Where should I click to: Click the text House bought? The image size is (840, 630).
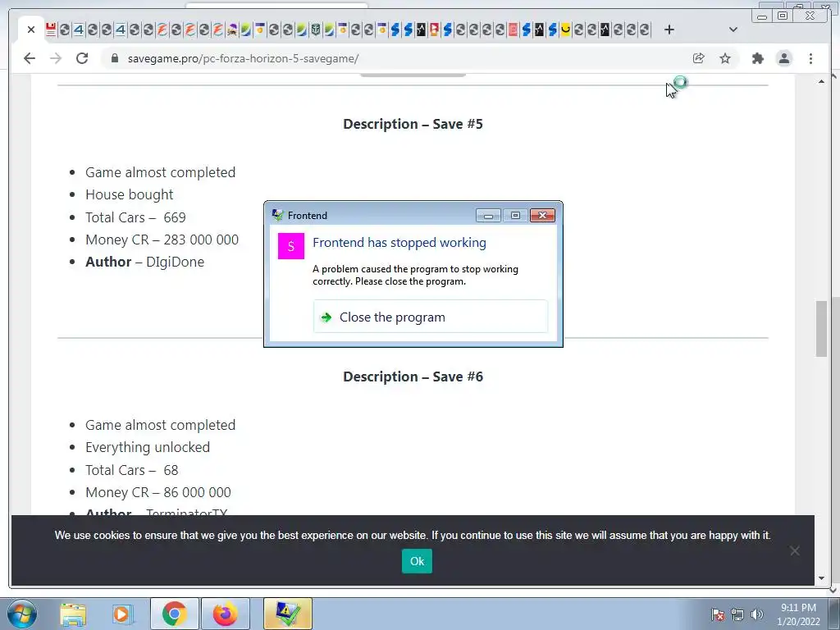[129, 194]
